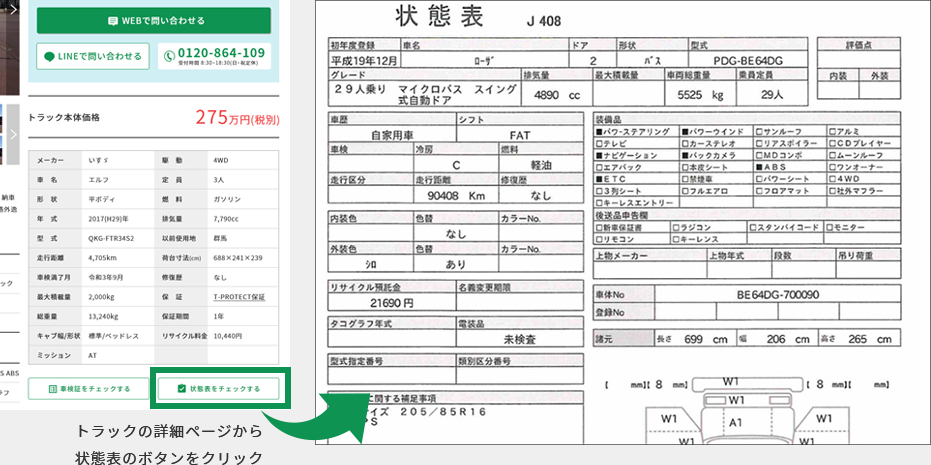Select the model code QKG-FTR34S2
Viewport: 931px width, 465px height.
[x=110, y=238]
